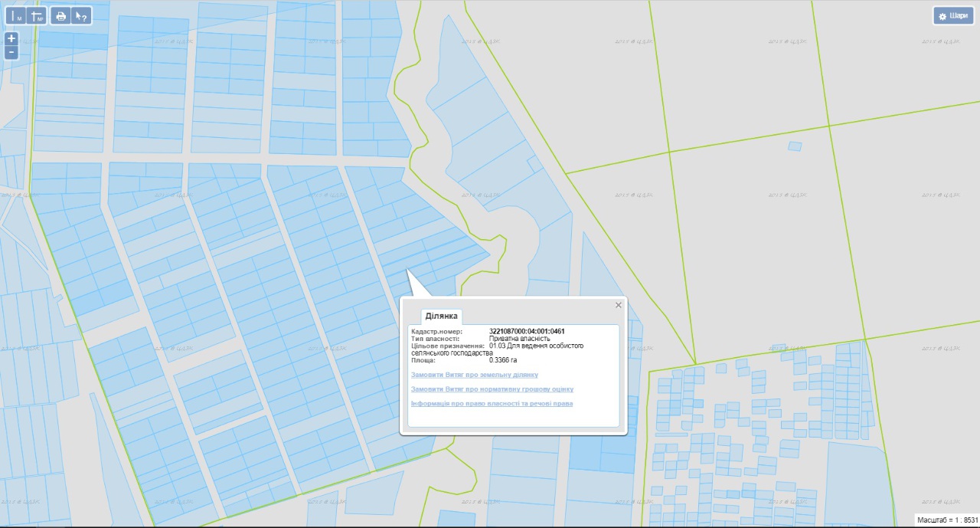Click the Приватна власність value
The width and height of the screenshot is (980, 528).
coord(520,339)
